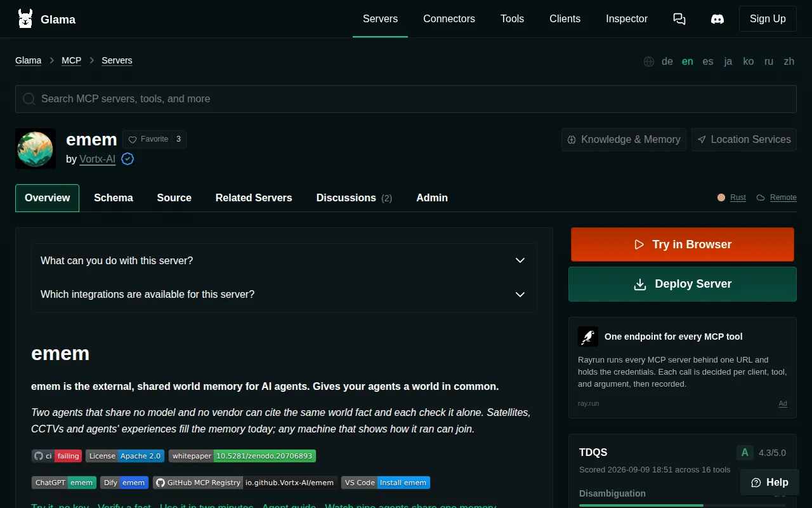Click the '4.3/5.0' score text

tap(772, 453)
